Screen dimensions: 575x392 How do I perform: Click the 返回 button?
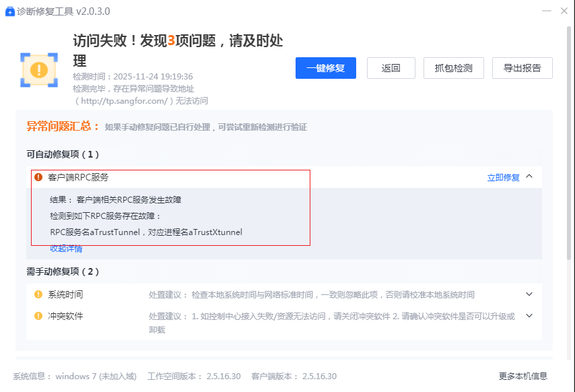pos(391,68)
